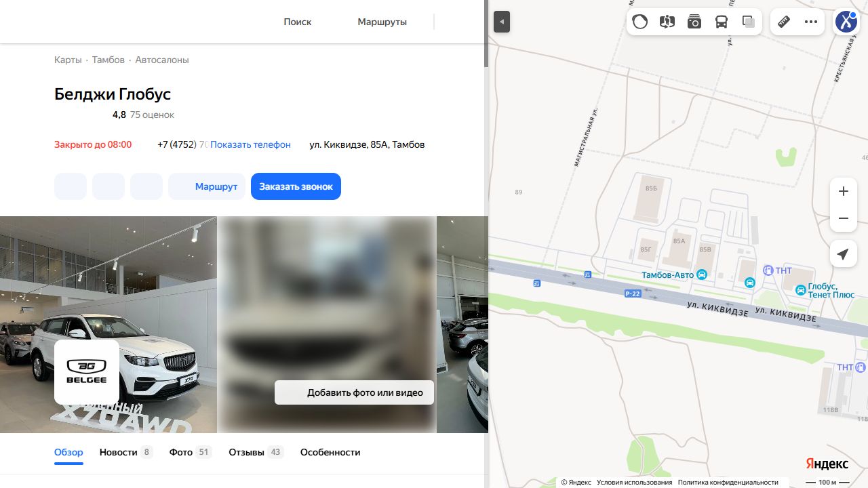
Task: Open the map layers selector
Action: 749,22
